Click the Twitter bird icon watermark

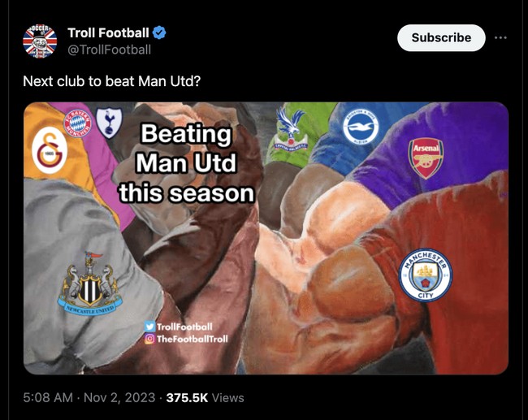pos(149,326)
